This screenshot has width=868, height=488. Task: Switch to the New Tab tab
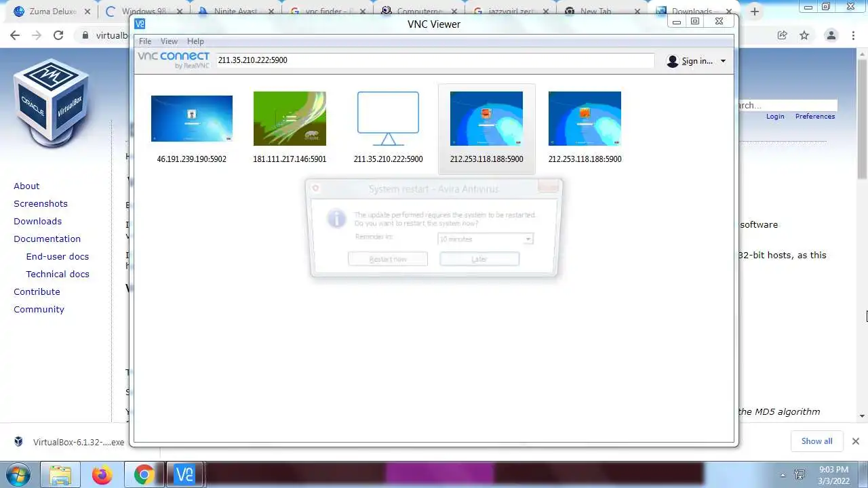click(x=604, y=12)
